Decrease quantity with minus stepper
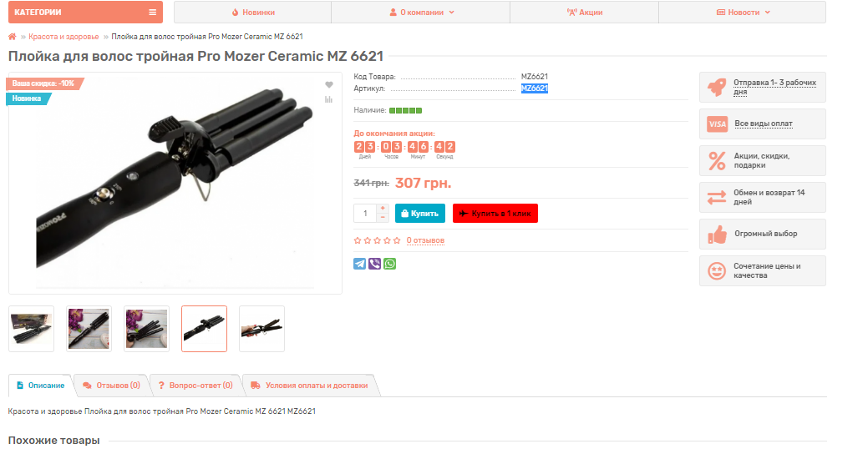The width and height of the screenshot is (868, 454). click(x=383, y=217)
